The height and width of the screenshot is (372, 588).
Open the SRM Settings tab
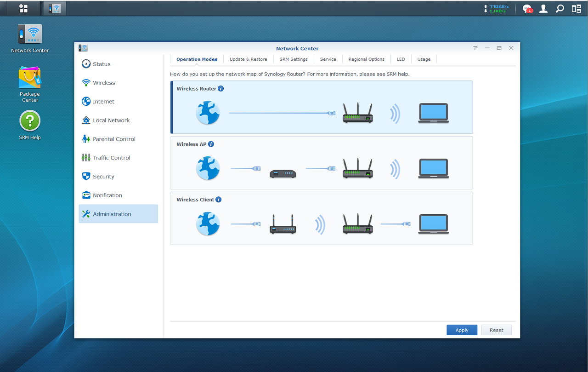point(294,59)
